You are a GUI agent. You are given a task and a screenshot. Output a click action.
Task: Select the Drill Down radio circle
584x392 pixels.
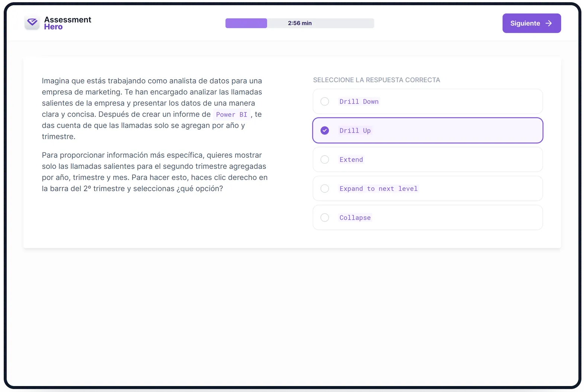pyautogui.click(x=325, y=102)
